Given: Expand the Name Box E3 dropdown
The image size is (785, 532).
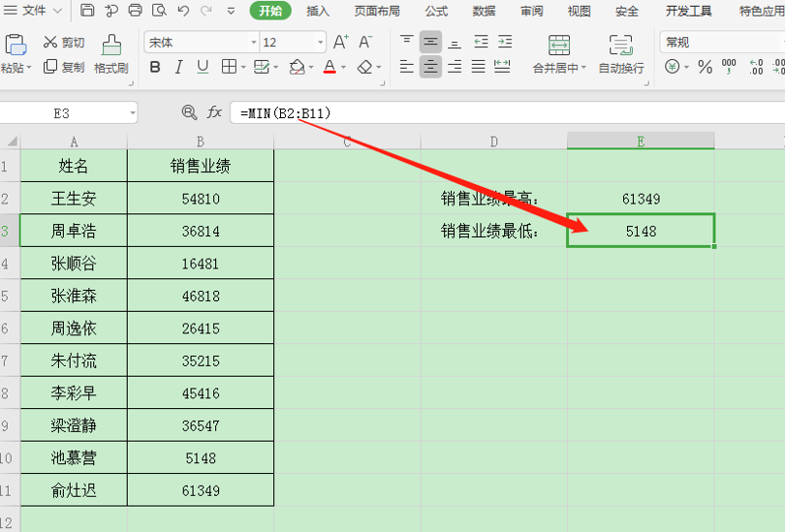Looking at the screenshot, I should click(x=132, y=113).
